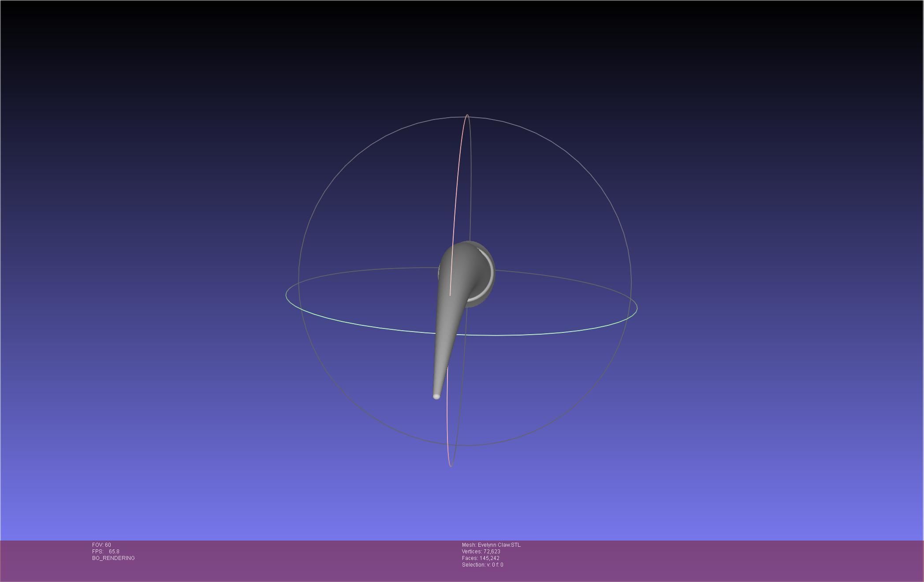Click bottom of the pink trackball ring
Viewport: 924px width, 582px height.
450,465
